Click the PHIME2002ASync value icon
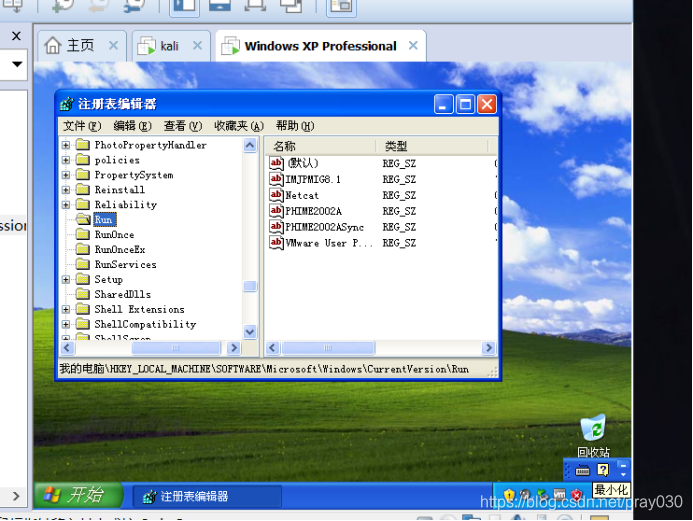693x521 pixels. tap(276, 227)
